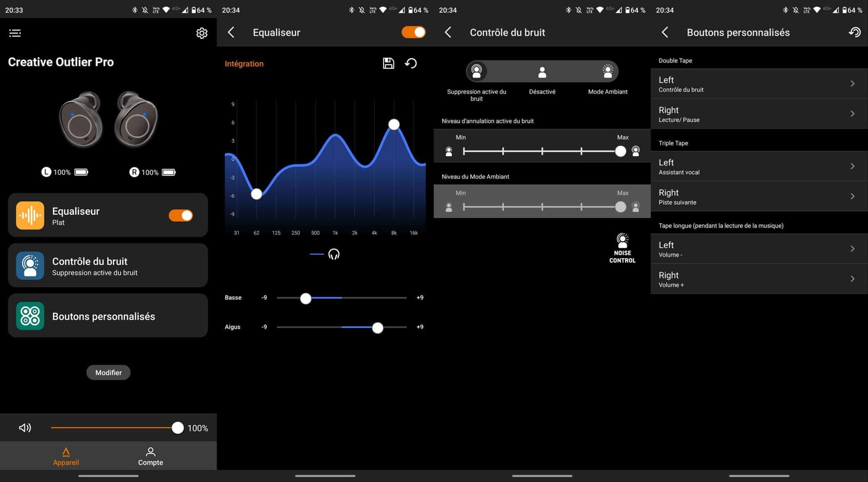Screen dimensions: 868x482
Task: Open settings via the gear icon
Action: 202,33
